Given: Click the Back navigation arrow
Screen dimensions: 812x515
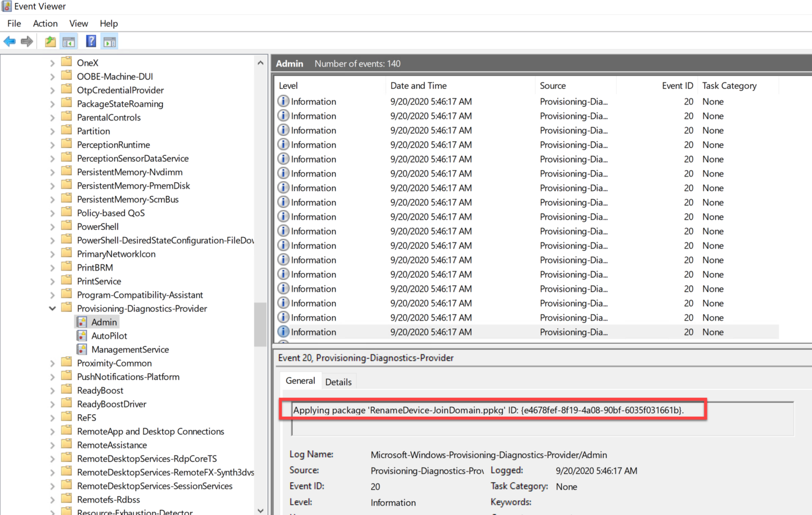Looking at the screenshot, I should pyautogui.click(x=9, y=41).
